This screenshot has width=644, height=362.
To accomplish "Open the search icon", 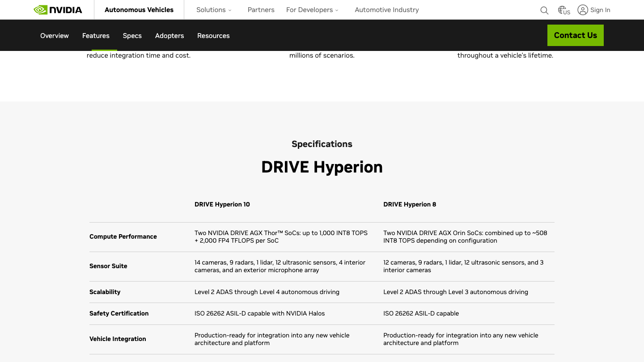I will click(x=544, y=10).
